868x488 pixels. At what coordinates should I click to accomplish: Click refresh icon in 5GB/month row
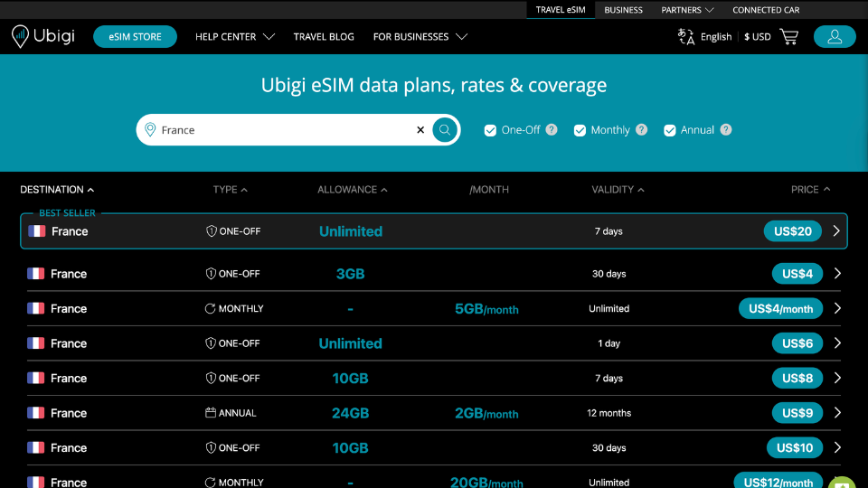[210, 308]
